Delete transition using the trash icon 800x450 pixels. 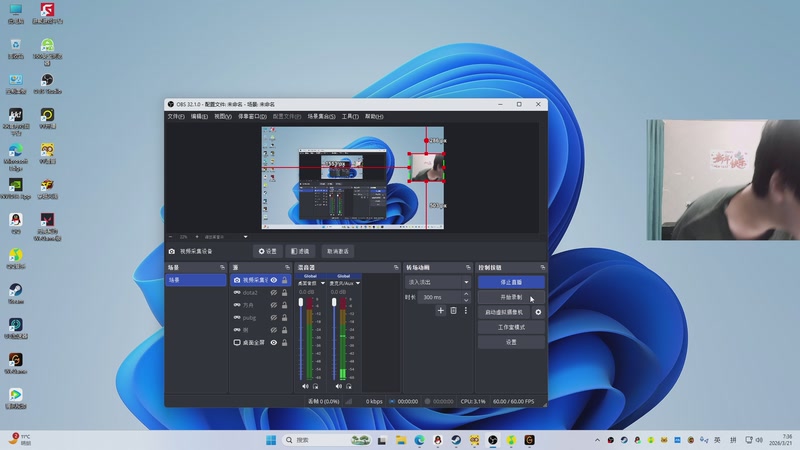click(x=453, y=311)
